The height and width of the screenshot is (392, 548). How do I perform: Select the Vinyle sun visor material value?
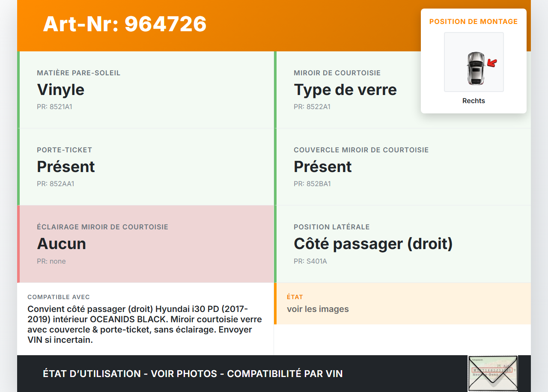click(61, 90)
